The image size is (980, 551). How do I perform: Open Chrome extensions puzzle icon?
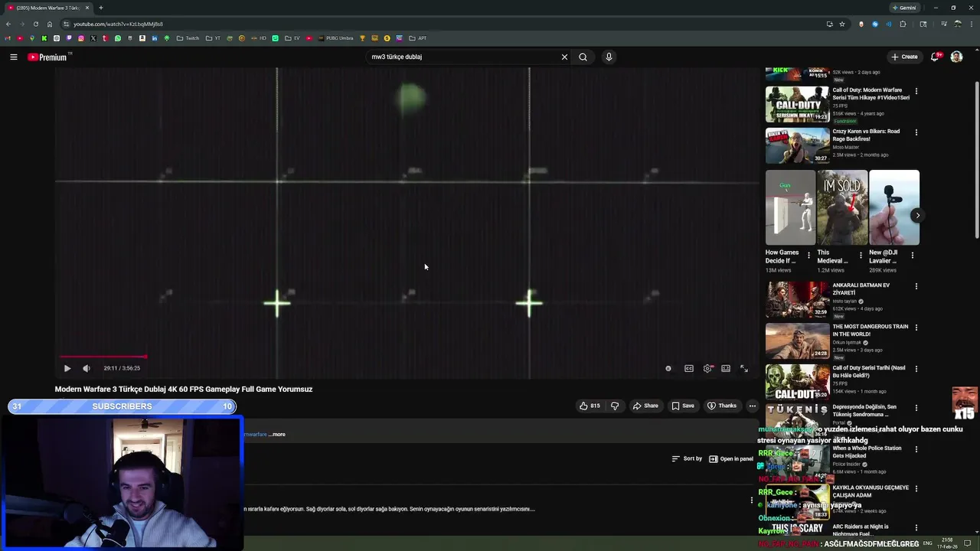[903, 24]
